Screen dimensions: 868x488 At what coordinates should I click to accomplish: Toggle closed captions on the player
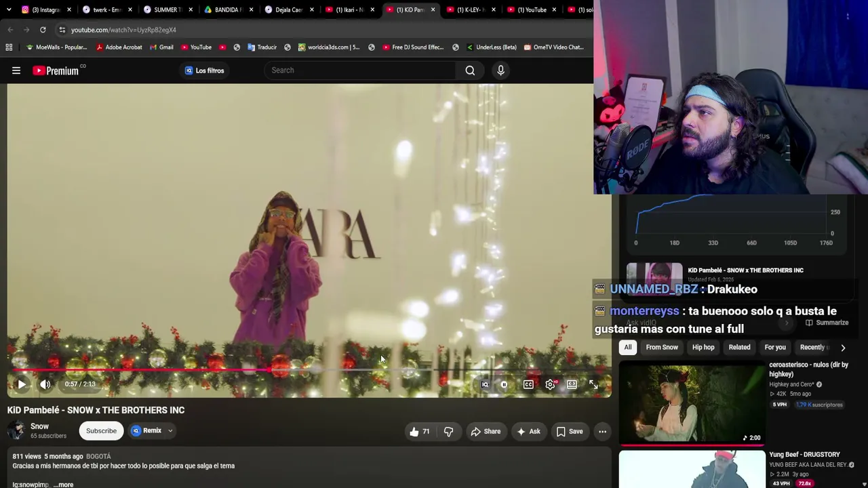[x=528, y=384]
